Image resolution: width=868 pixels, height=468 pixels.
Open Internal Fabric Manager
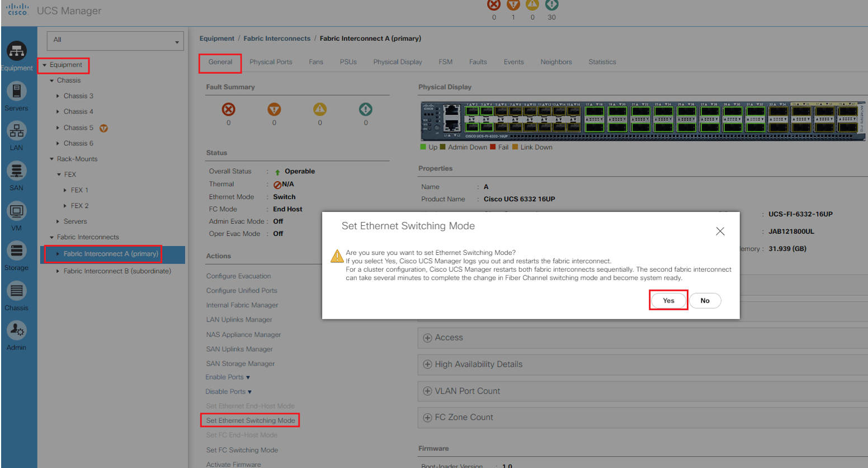tap(242, 305)
